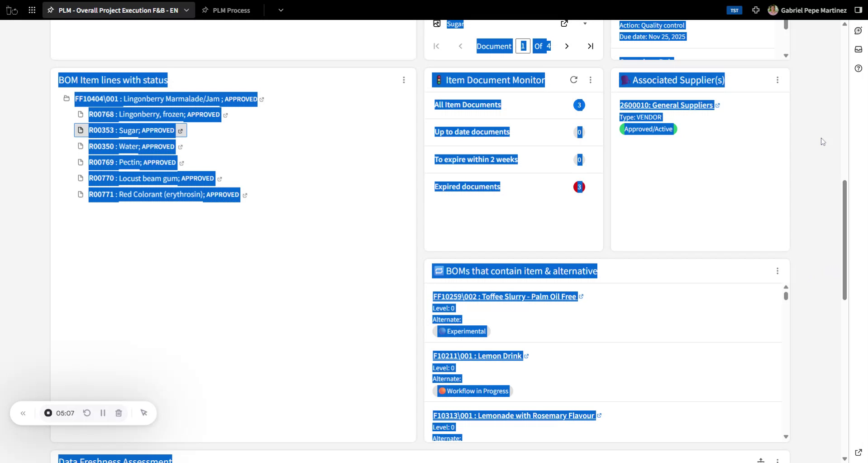Click the delete recording trash icon
Screen dimensions: 868x463
(119, 413)
